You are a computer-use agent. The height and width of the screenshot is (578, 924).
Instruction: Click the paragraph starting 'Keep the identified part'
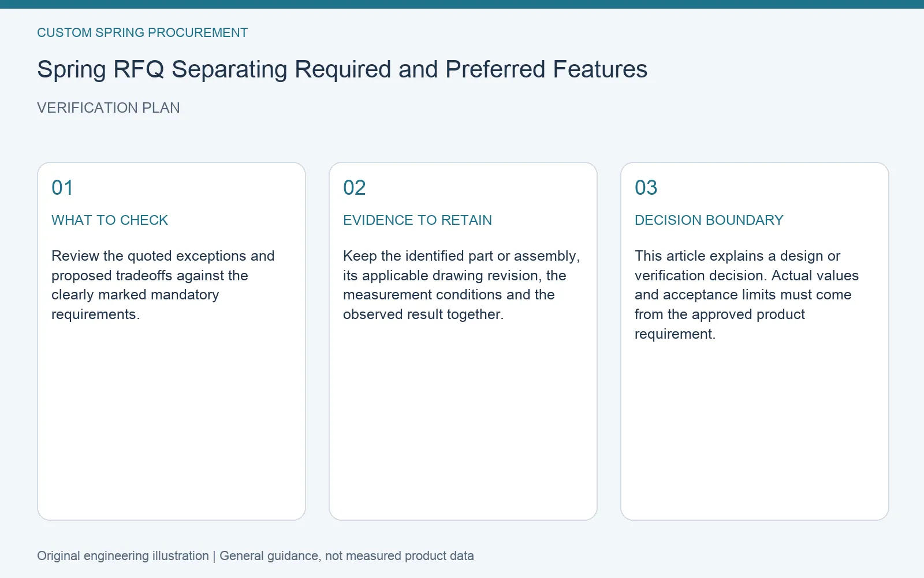(461, 285)
